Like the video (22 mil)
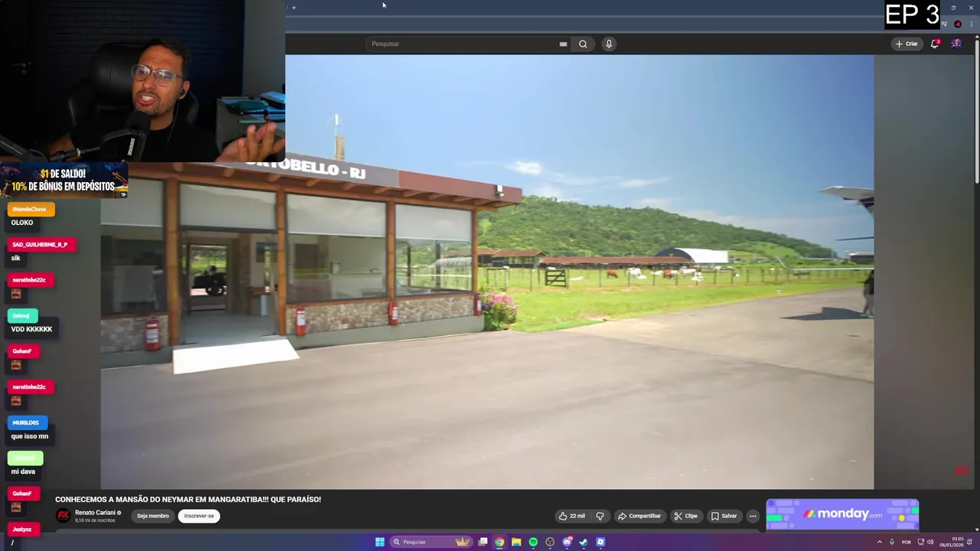Viewport: 980px width, 551px height. [x=572, y=516]
